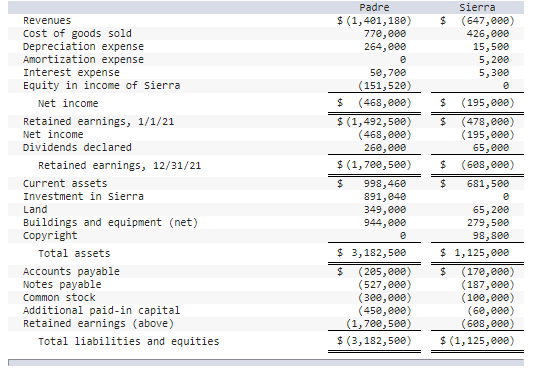Select Total liabilities and equities label
This screenshot has height=378, width=552.
tap(128, 341)
